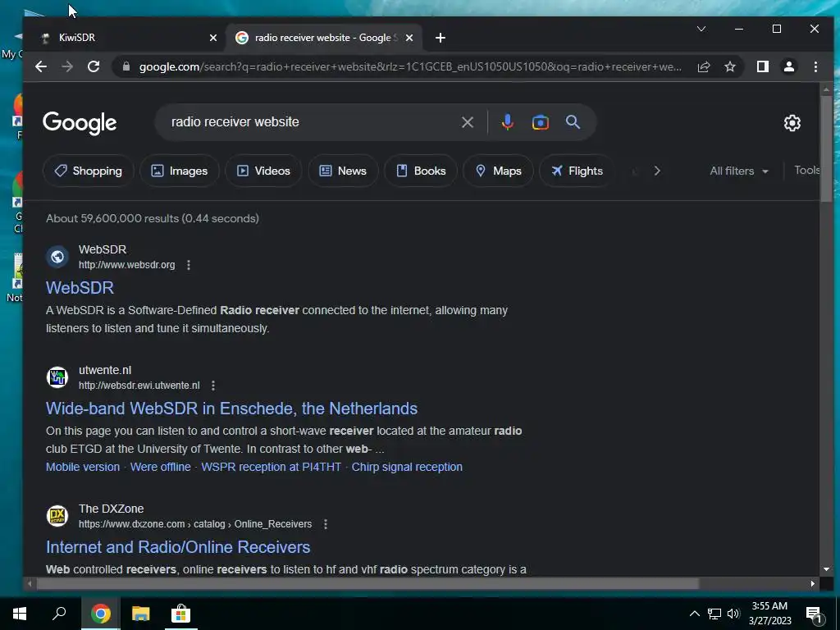Screen dimensions: 840x630
Task: Click the WebSDR globe favicon
Action: coord(57,257)
